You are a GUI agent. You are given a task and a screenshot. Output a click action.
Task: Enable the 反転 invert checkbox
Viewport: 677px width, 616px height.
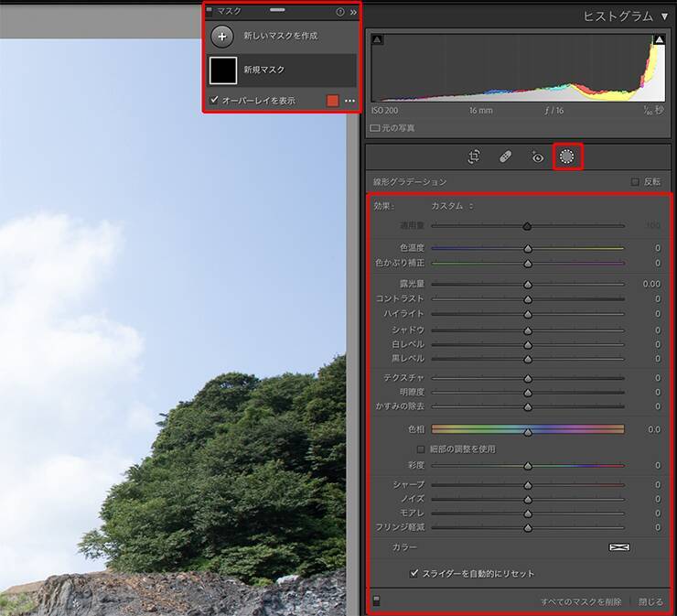coord(636,182)
